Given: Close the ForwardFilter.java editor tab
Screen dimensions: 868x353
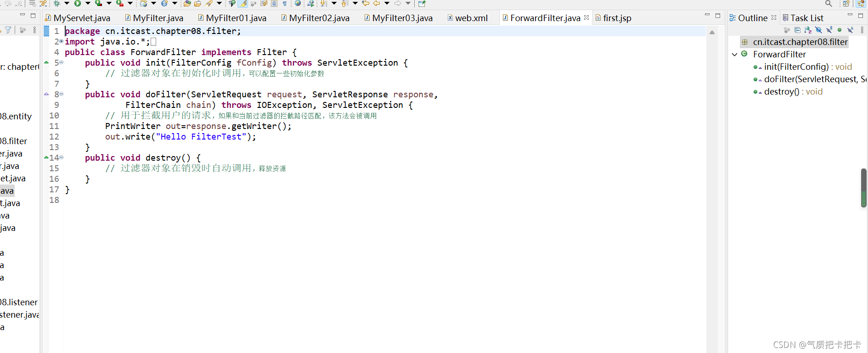Looking at the screenshot, I should (x=586, y=17).
